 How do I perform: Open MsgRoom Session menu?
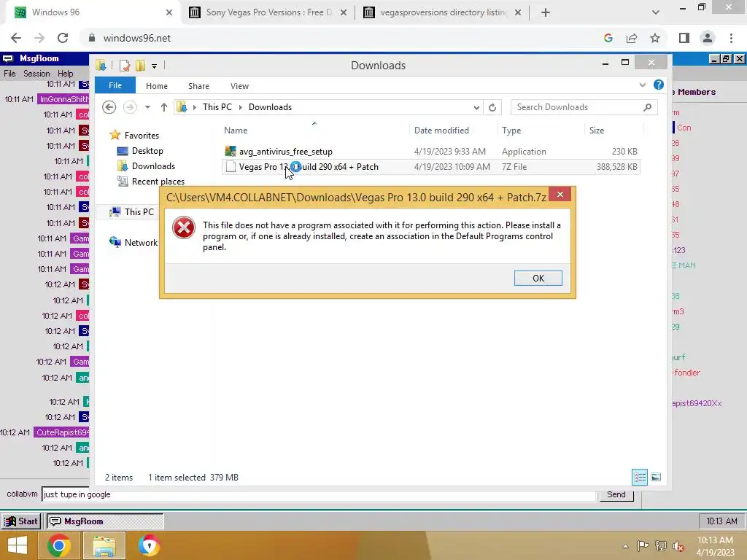(x=36, y=74)
